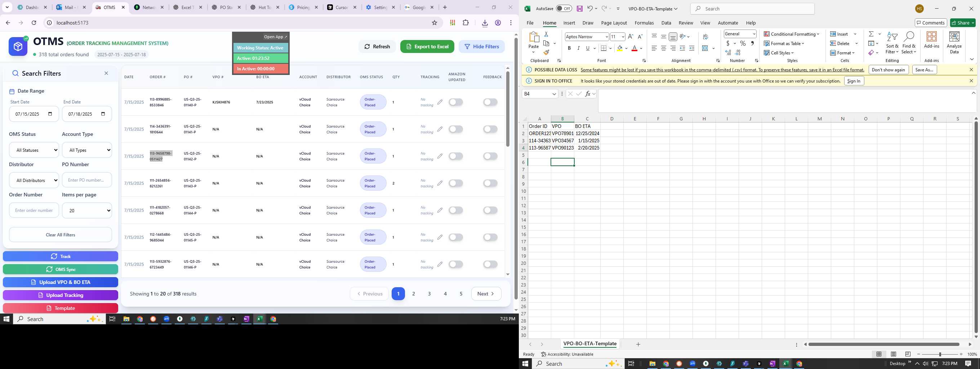Screen dimensions: 980x369
Task: Click the Upload VPO & BO ETA button
Action: 61,282
